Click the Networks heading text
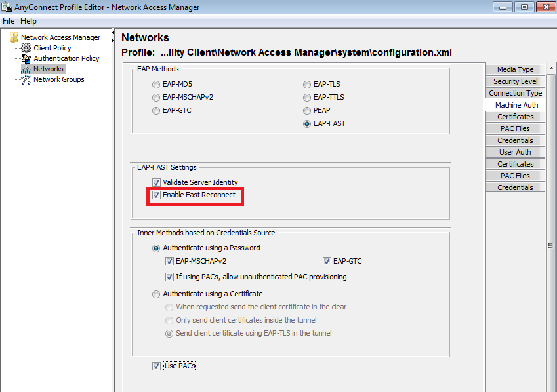The height and width of the screenshot is (392, 557). coord(145,37)
